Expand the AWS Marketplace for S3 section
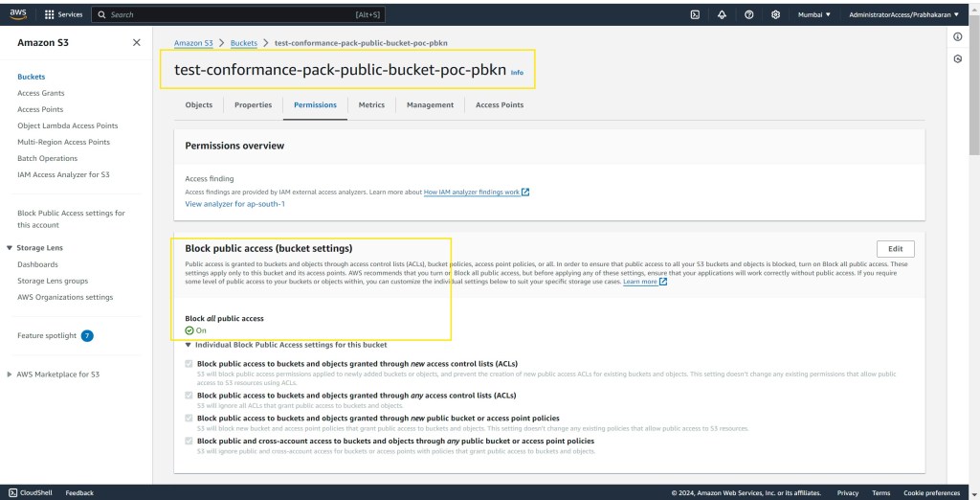 click(11, 375)
